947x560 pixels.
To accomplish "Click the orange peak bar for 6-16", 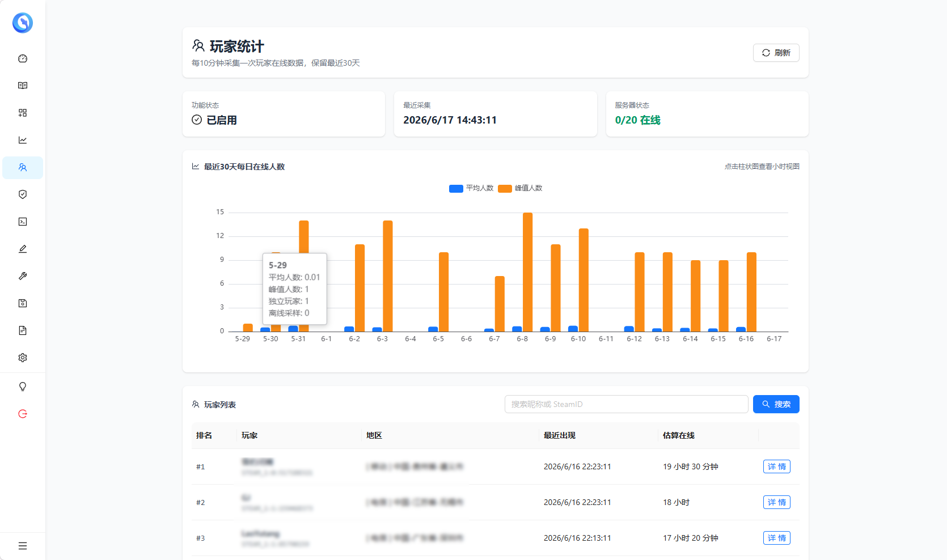I will point(751,292).
